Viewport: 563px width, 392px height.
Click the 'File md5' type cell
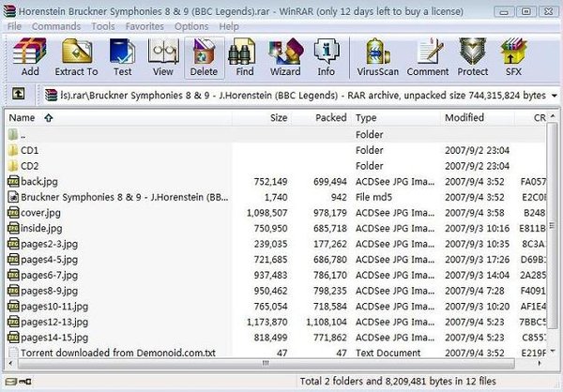373,197
